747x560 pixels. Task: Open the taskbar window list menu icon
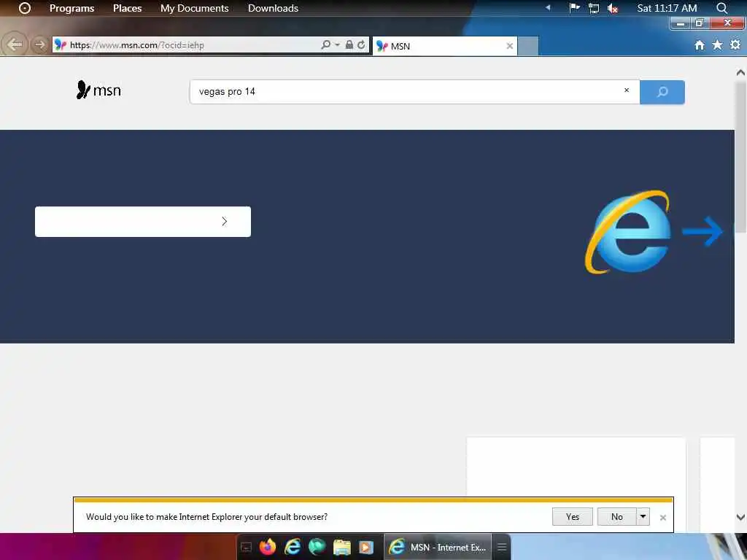point(502,547)
